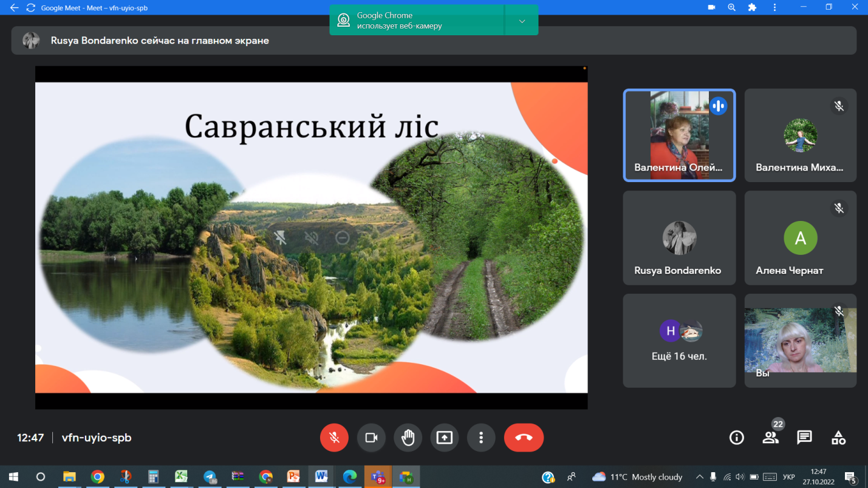This screenshot has width=868, height=488.
Task: Click the remove participant circle icon on slide
Action: pos(343,238)
